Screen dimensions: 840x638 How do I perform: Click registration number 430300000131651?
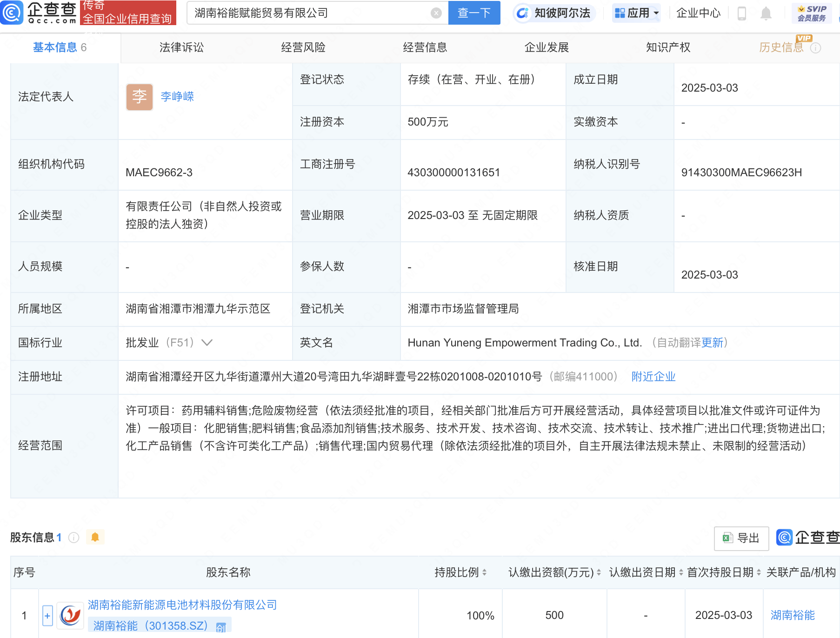pos(453,173)
